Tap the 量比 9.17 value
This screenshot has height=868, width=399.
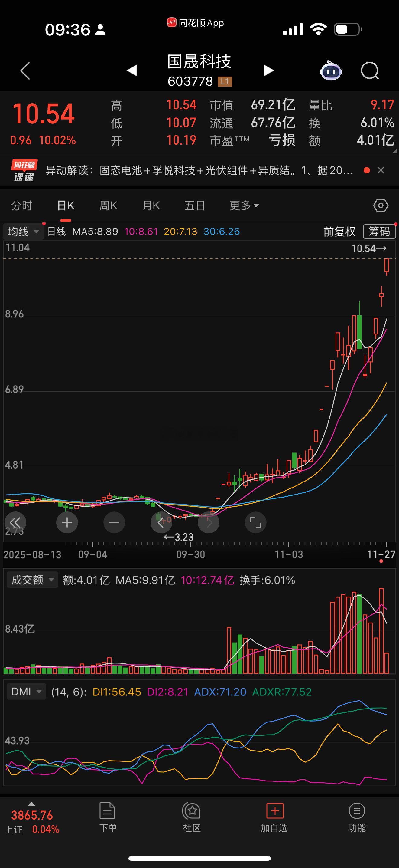tap(382, 105)
